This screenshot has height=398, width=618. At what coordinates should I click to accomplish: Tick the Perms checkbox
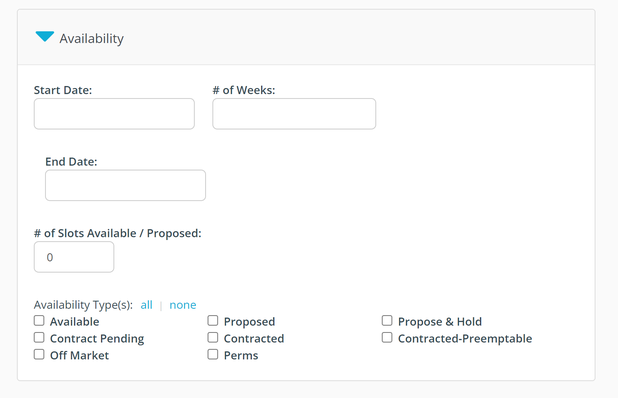(x=213, y=355)
